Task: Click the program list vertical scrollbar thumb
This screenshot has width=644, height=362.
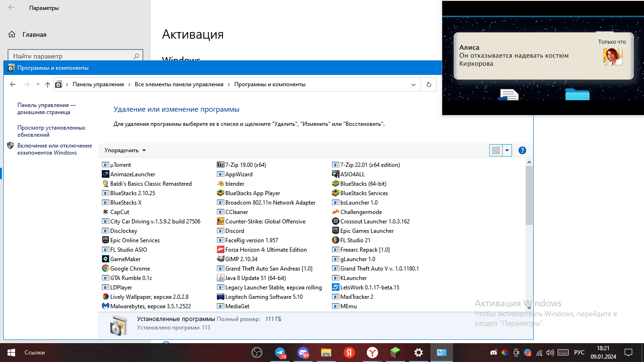Action: tap(529, 195)
